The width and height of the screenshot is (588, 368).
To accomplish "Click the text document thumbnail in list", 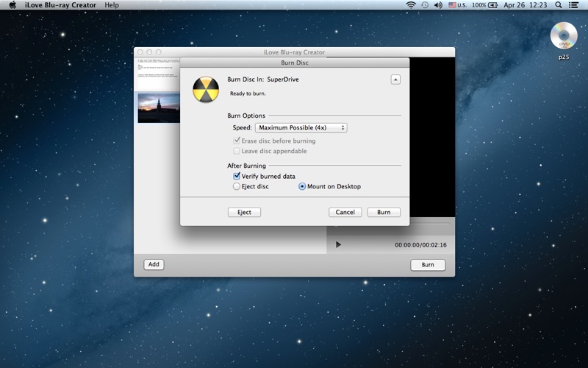I will pos(157,74).
